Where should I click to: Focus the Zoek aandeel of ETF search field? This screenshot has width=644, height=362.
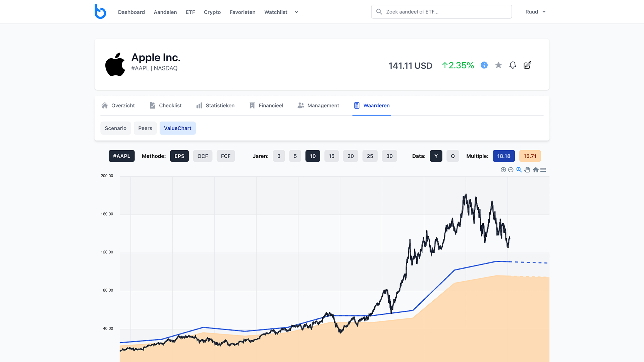[x=441, y=12]
